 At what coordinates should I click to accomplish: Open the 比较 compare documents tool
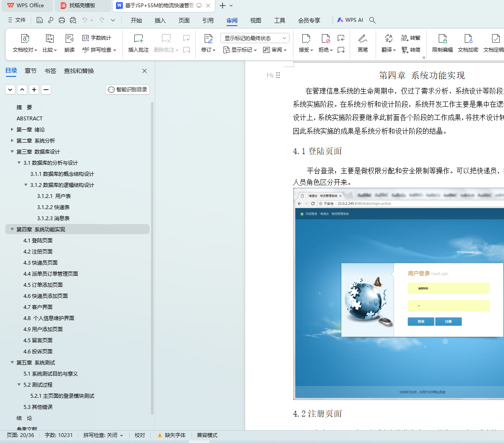49,43
